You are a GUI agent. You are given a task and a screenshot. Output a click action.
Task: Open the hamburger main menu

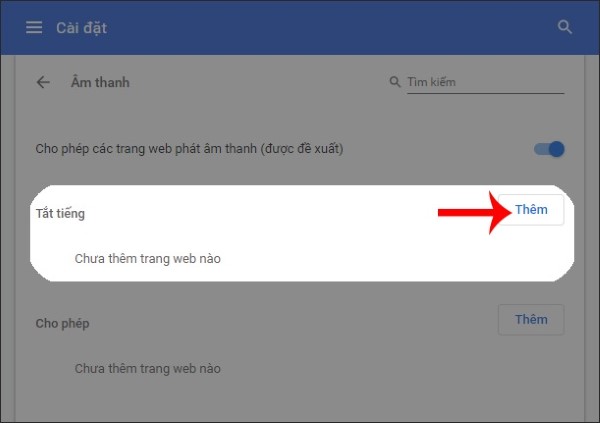click(34, 28)
